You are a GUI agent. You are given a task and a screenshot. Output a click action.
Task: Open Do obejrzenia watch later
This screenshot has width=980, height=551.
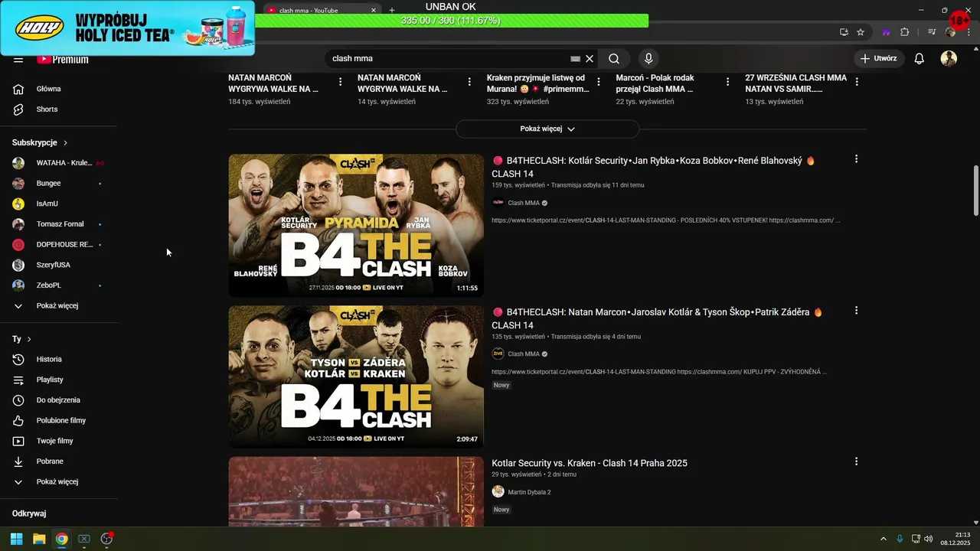(58, 400)
